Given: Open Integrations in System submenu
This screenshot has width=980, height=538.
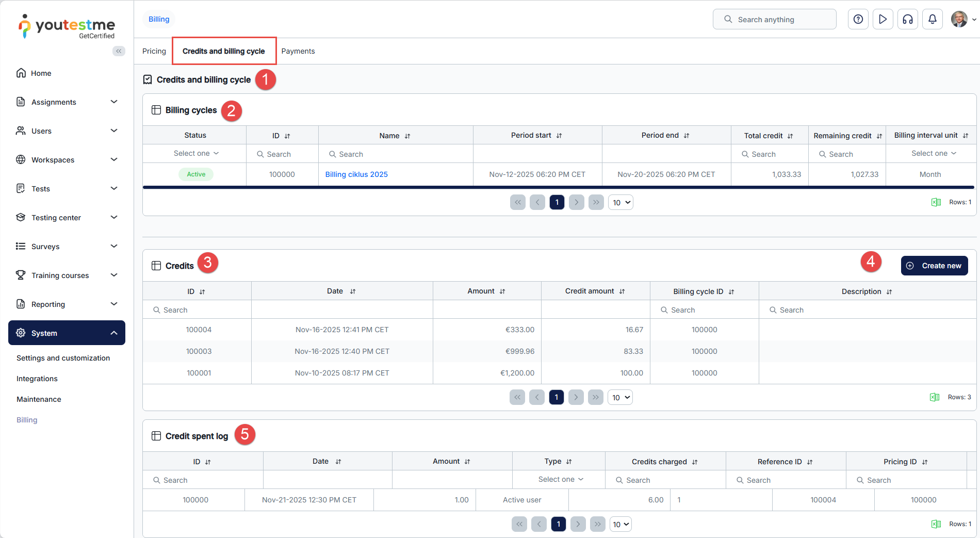Looking at the screenshot, I should click(37, 379).
